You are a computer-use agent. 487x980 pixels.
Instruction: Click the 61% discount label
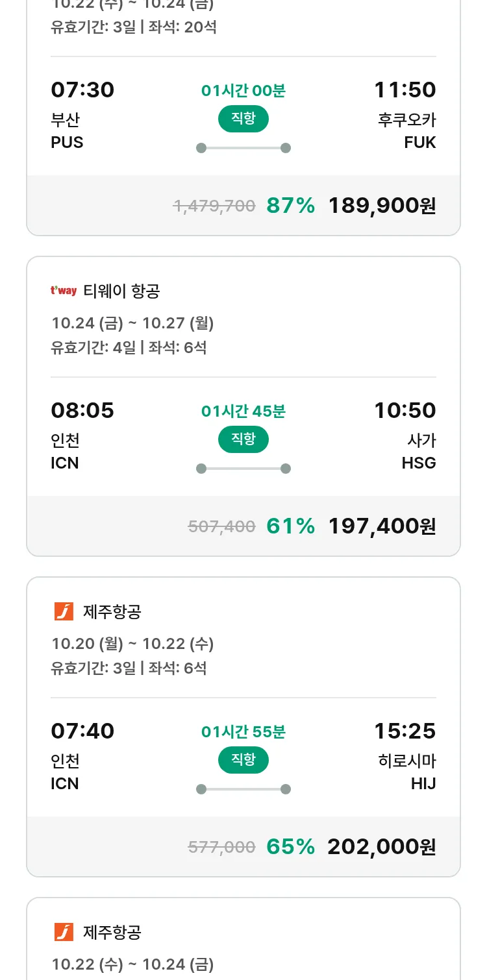pos(290,526)
